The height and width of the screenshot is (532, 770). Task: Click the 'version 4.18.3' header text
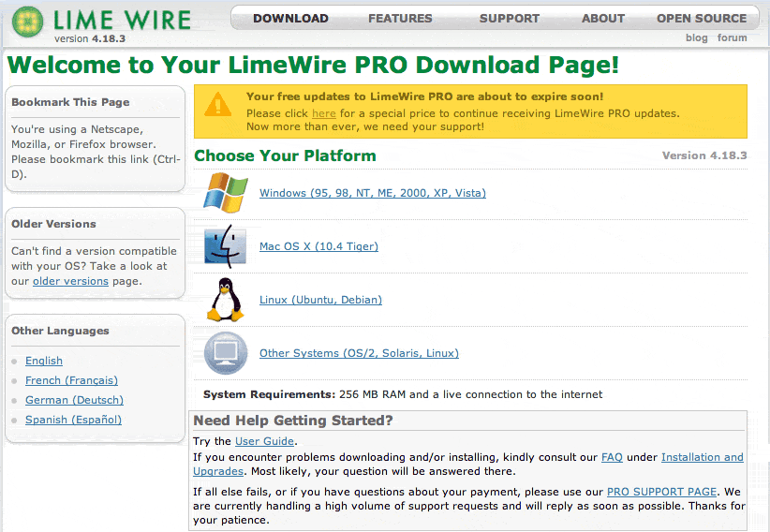pyautogui.click(x=90, y=38)
